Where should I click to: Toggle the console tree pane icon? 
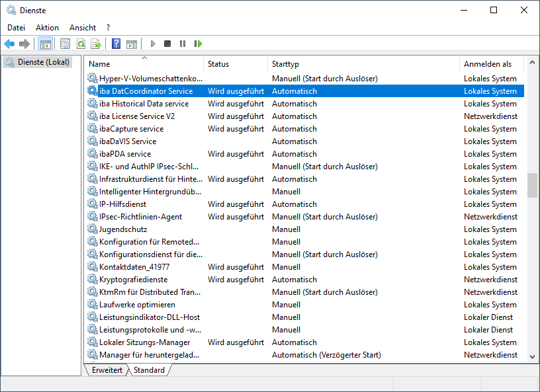46,44
